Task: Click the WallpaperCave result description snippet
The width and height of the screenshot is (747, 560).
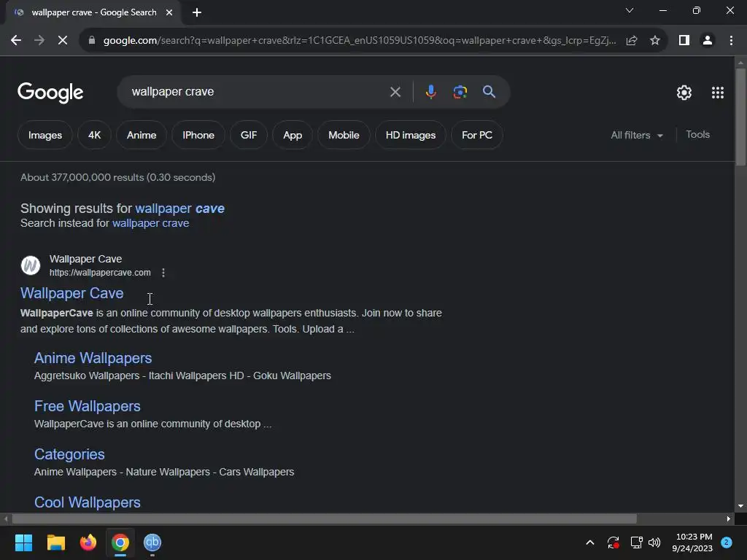Action: (231, 321)
